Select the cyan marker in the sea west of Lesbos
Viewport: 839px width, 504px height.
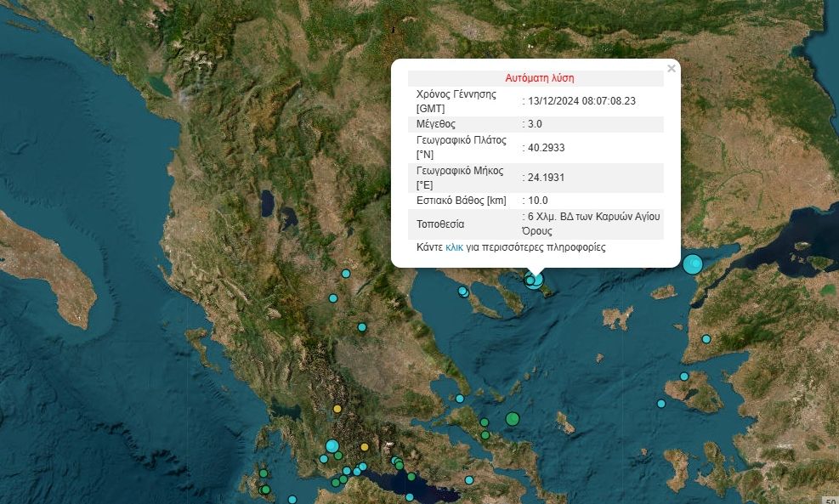click(661, 404)
